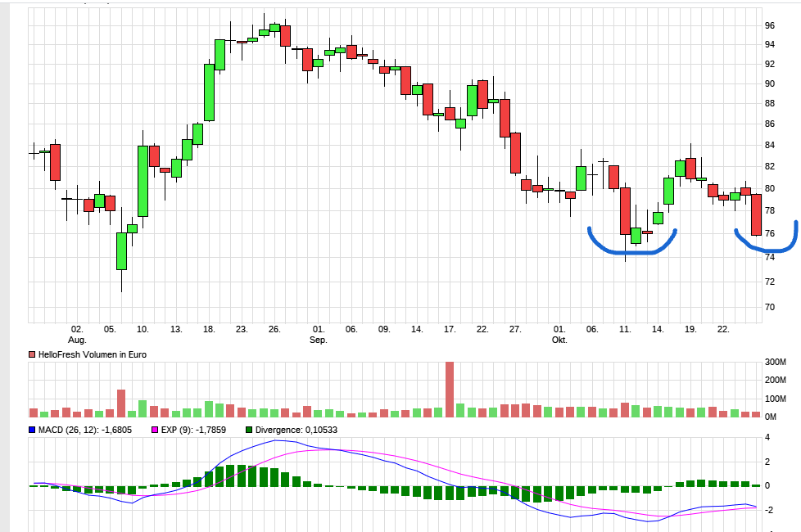The width and height of the screenshot is (801, 532).
Task: Click the blue MACD legend swatch
Action: click(32, 430)
